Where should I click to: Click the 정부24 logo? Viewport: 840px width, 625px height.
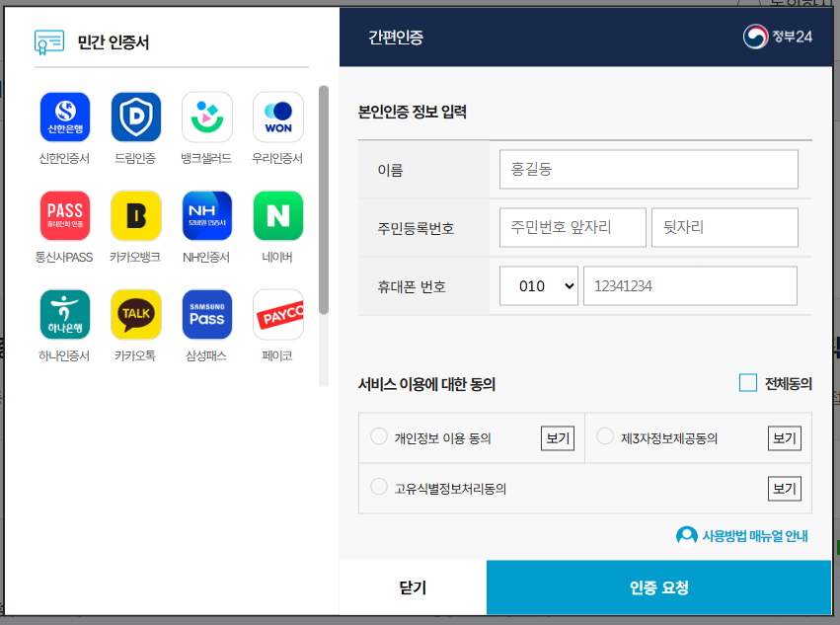click(778, 37)
